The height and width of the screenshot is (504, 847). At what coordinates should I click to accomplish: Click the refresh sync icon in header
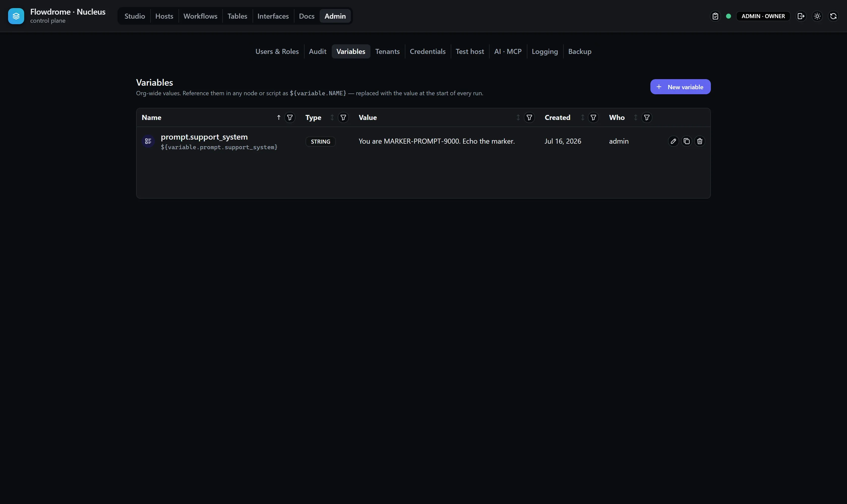pos(833,16)
